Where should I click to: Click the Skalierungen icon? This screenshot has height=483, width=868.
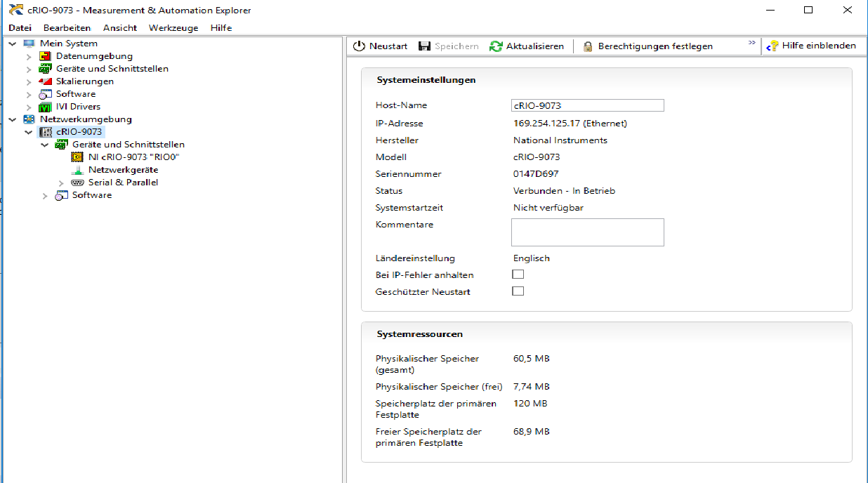45,81
